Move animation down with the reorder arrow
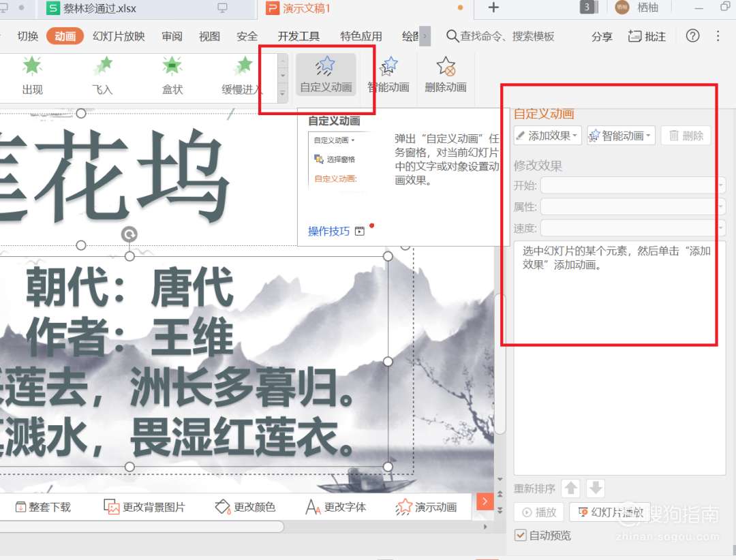Viewport: 736px width, 560px height. pos(595,488)
